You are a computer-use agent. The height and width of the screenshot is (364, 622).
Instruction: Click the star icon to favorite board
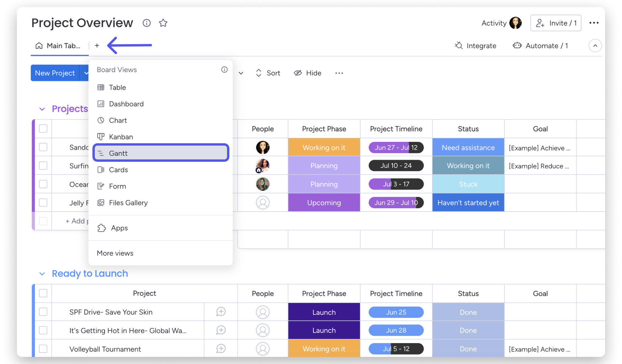point(163,23)
